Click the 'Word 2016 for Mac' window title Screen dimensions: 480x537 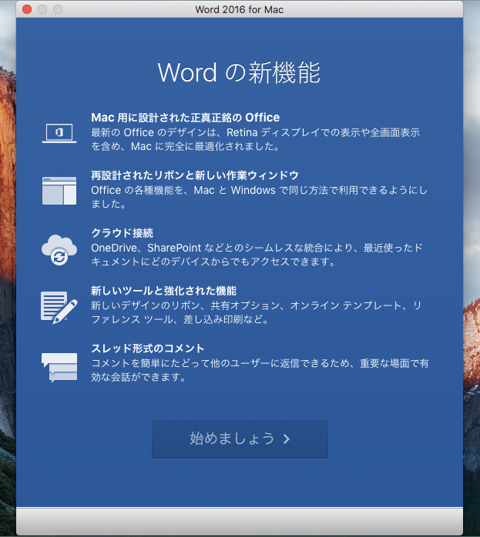tap(239, 9)
